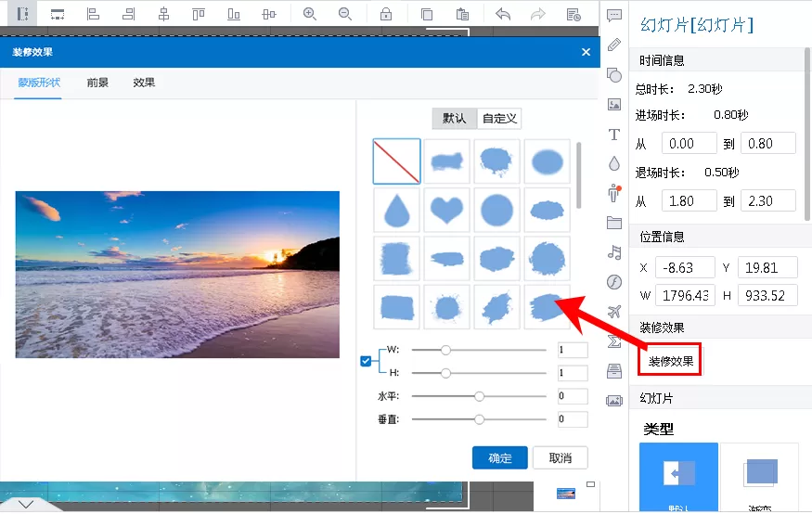
Task: Toggle the W/H link checkbox
Action: coord(366,361)
